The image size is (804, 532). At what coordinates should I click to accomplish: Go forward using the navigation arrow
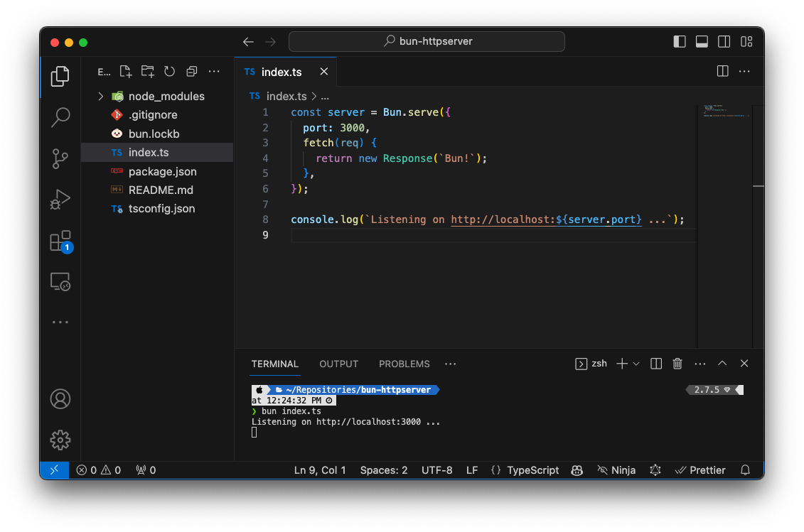click(x=270, y=41)
